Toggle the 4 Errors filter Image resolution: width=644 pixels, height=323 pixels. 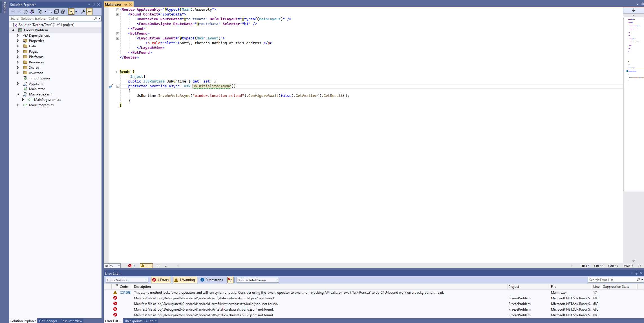tap(160, 280)
